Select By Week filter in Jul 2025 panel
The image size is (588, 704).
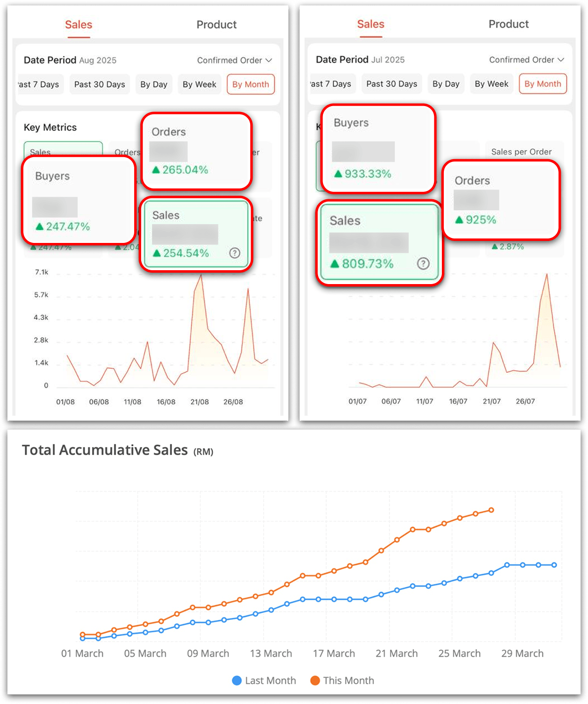[491, 84]
